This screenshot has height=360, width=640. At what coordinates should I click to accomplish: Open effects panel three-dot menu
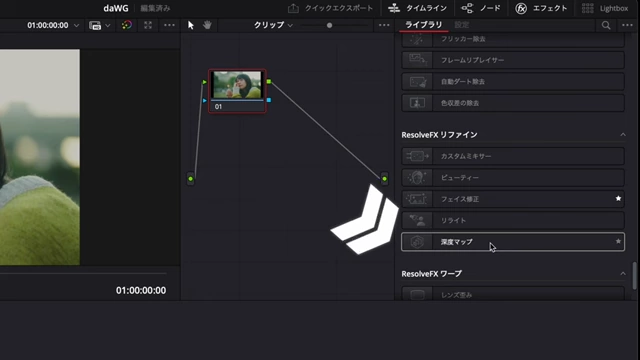tap(627, 25)
